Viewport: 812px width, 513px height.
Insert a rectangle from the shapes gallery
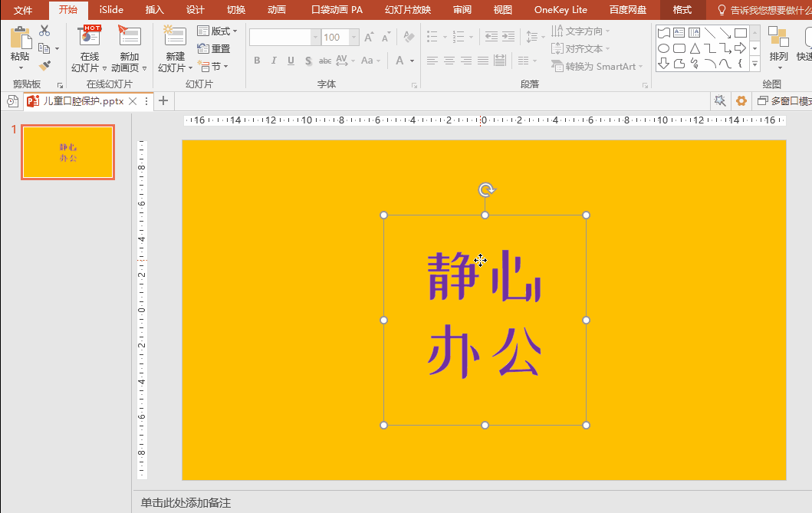[741, 33]
